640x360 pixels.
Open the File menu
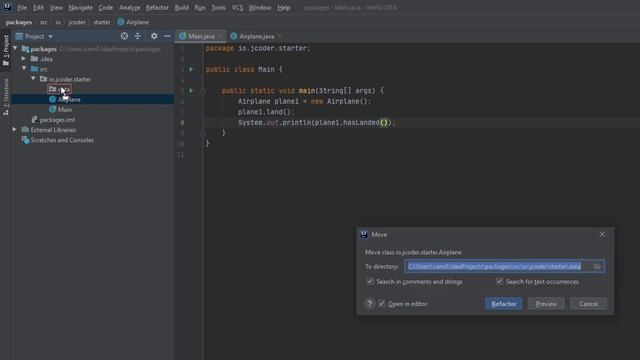(x=22, y=7)
